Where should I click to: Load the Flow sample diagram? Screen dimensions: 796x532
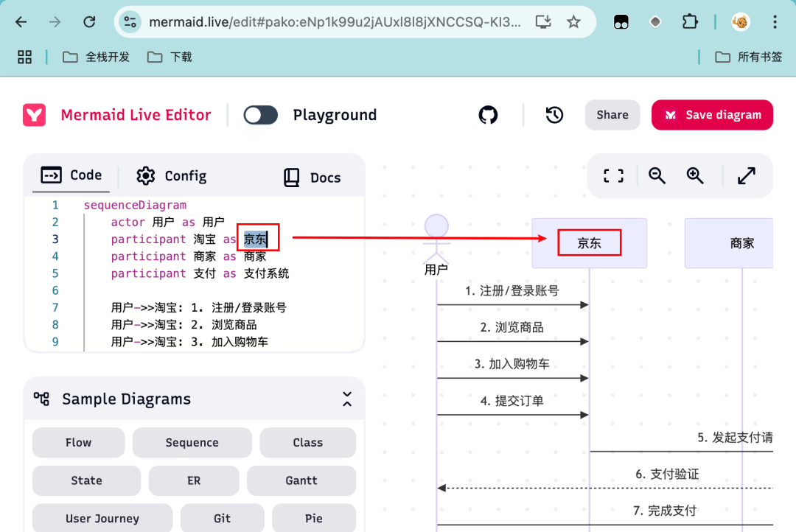coord(78,443)
